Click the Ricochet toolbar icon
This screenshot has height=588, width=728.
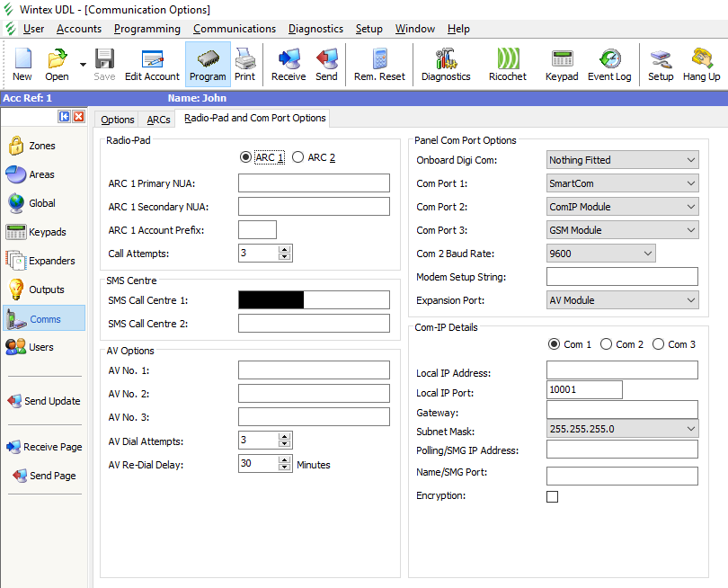point(507,65)
